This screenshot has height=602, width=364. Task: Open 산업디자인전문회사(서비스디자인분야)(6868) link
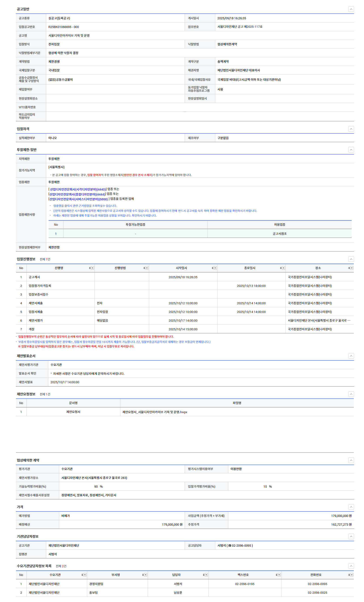click(x=78, y=199)
